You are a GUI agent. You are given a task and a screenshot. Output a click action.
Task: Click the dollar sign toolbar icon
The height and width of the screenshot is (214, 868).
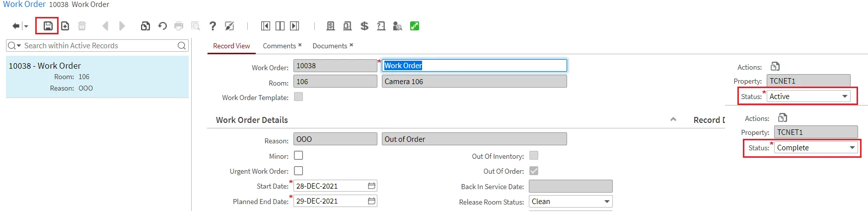point(364,26)
